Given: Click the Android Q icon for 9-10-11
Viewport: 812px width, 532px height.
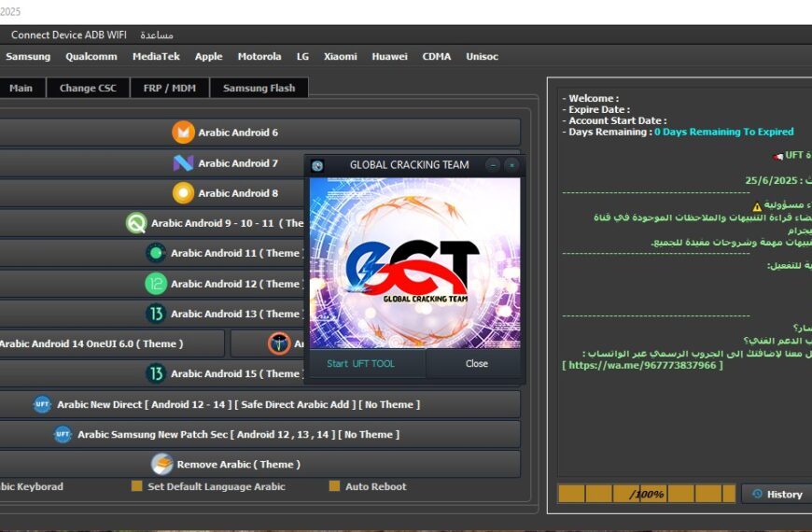Looking at the screenshot, I should (136, 223).
